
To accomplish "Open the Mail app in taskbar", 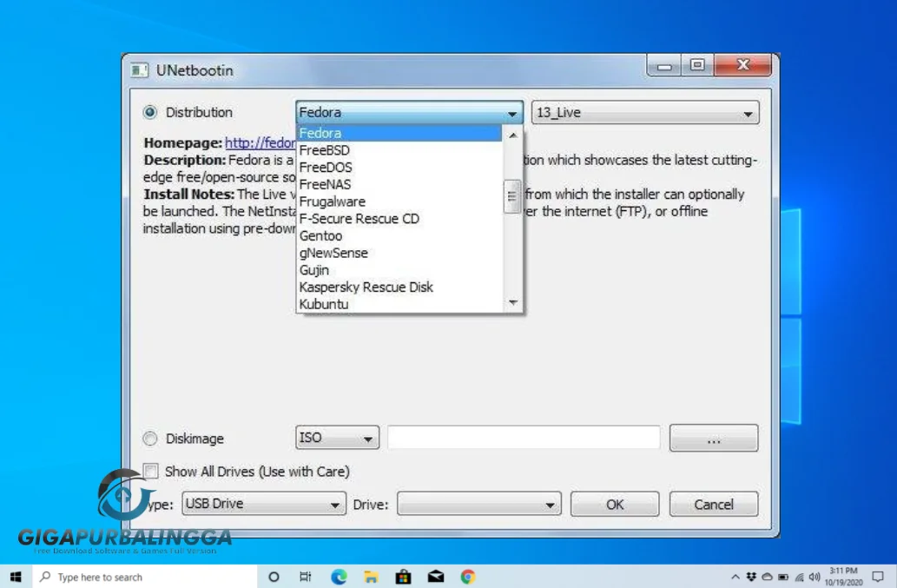I will pyautogui.click(x=436, y=577).
